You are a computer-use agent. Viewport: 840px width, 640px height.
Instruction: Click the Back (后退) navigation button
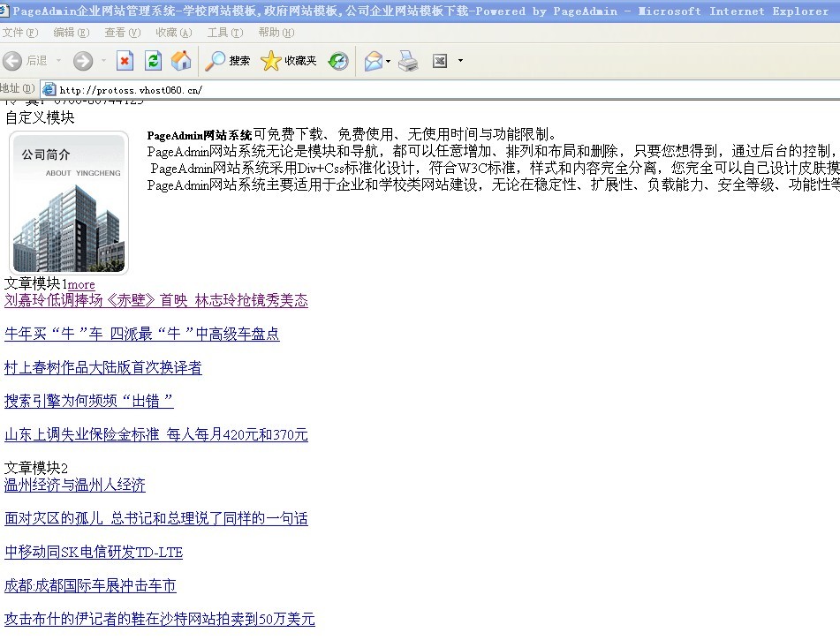click(x=25, y=61)
